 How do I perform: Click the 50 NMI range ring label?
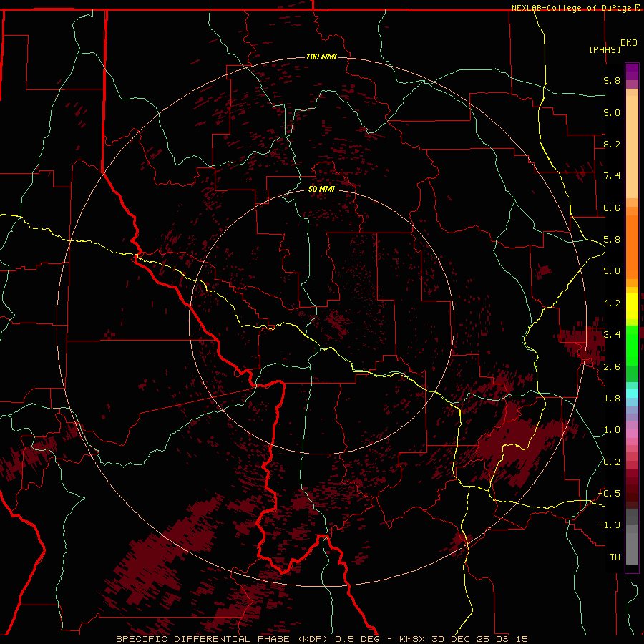[x=321, y=189]
